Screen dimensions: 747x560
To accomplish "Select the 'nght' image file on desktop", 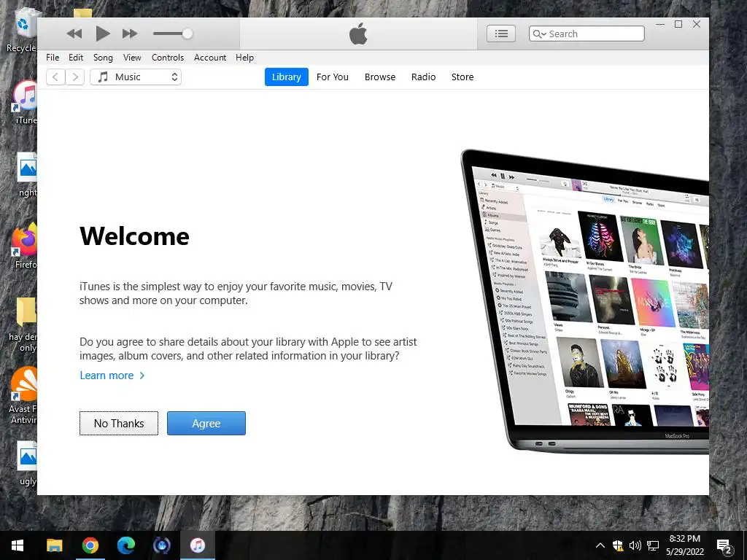I will click(x=27, y=174).
